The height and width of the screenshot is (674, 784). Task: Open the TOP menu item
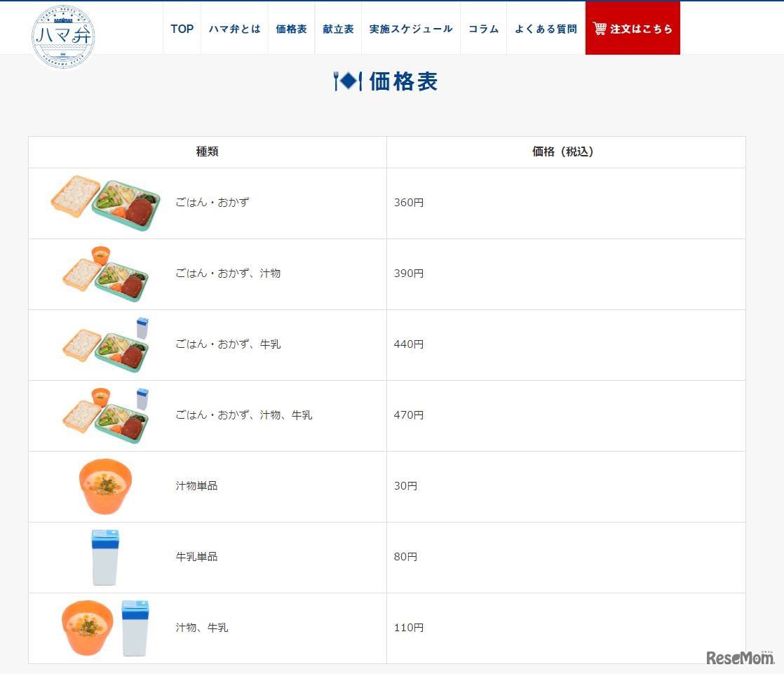tap(182, 29)
